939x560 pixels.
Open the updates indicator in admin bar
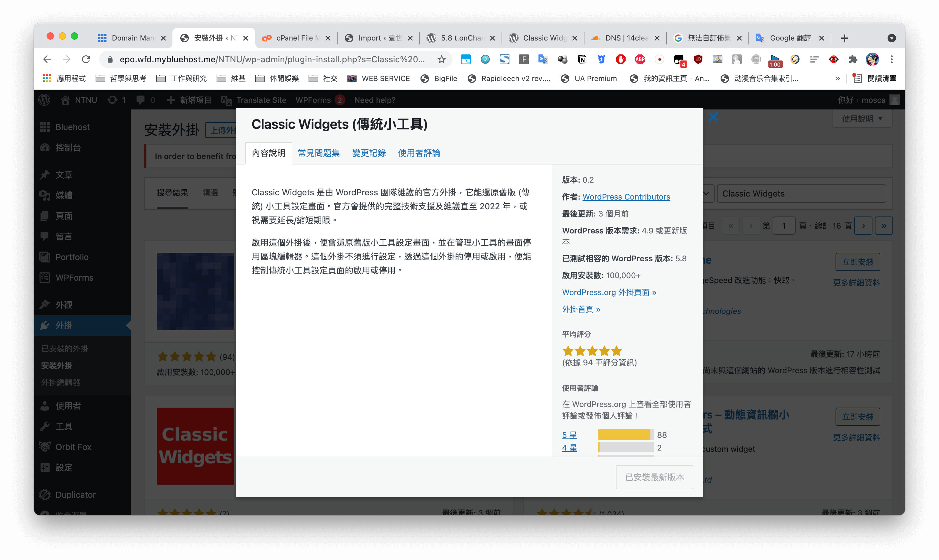pyautogui.click(x=116, y=100)
